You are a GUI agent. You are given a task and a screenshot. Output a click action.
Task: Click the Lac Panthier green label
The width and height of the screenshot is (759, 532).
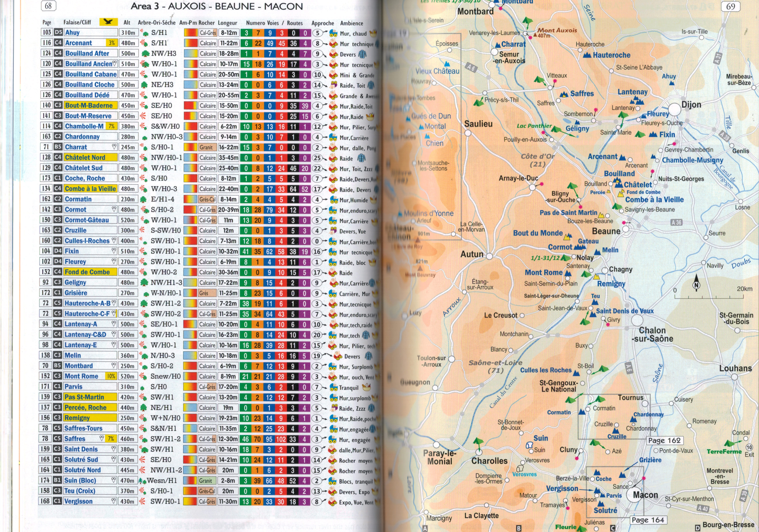pyautogui.click(x=534, y=126)
